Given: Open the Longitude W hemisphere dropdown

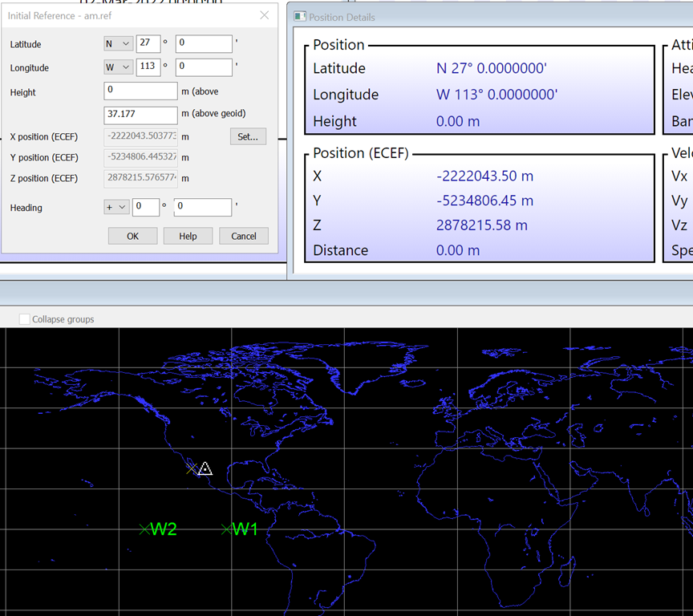Looking at the screenshot, I should coord(118,67).
